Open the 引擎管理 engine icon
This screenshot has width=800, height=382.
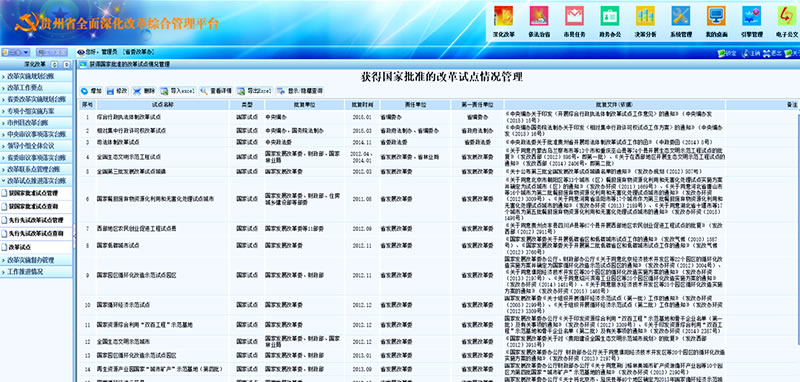pyautogui.click(x=752, y=16)
